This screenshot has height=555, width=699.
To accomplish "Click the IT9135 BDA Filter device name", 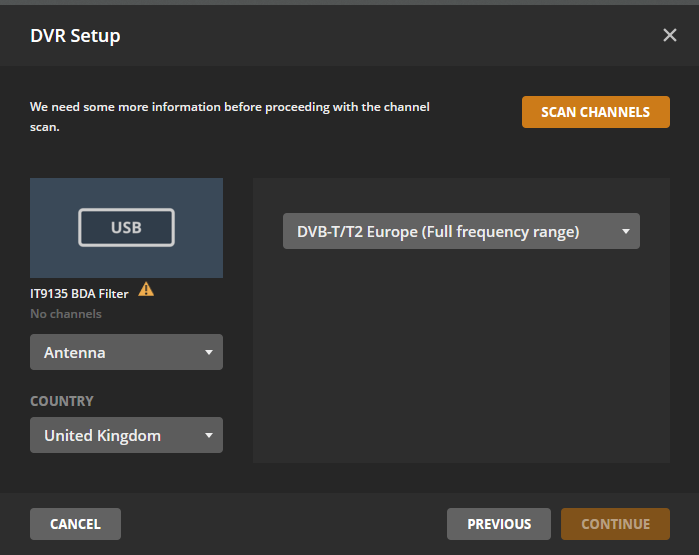I will coord(79,294).
